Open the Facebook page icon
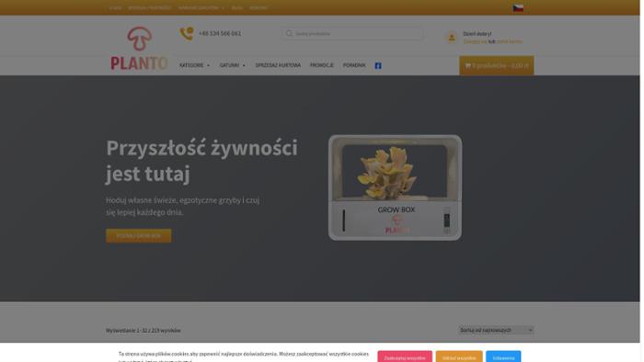Screen dimensions: 644x362 pos(378,65)
